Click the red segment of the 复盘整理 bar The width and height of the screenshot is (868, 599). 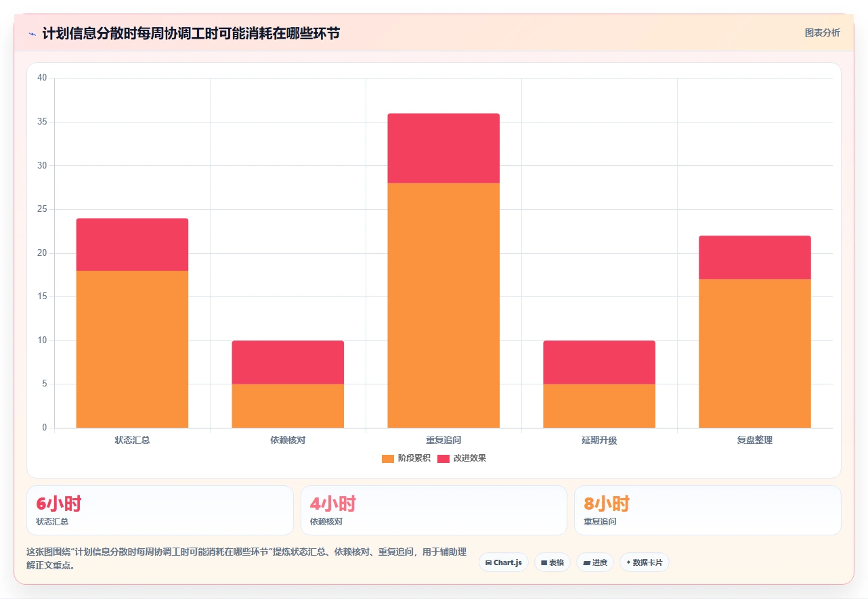tap(755, 257)
